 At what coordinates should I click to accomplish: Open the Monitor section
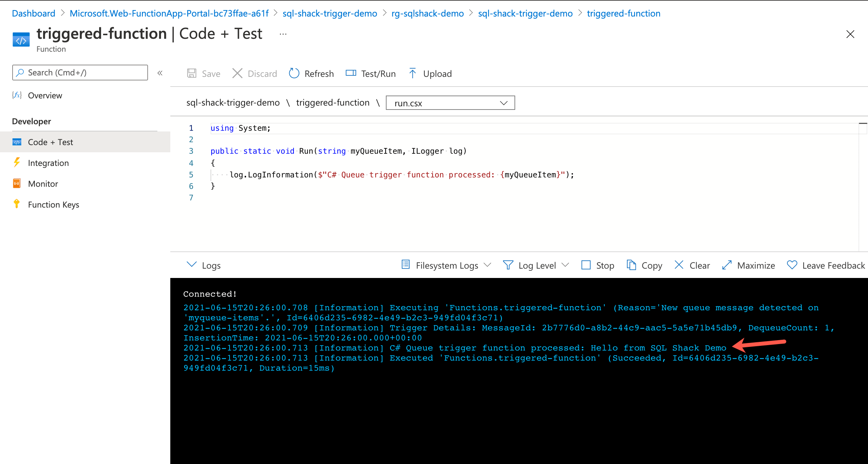click(x=42, y=184)
